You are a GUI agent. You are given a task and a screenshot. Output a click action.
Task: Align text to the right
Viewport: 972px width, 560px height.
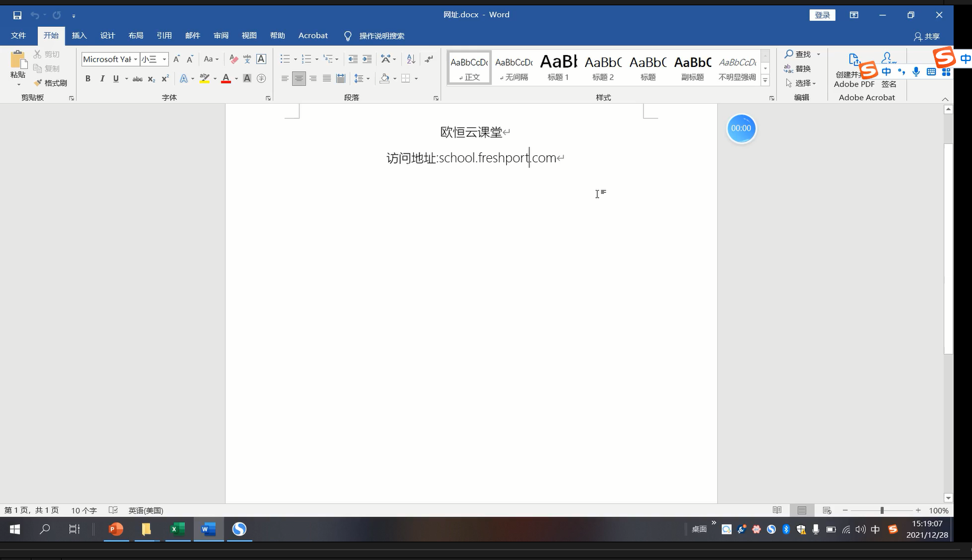[313, 78]
